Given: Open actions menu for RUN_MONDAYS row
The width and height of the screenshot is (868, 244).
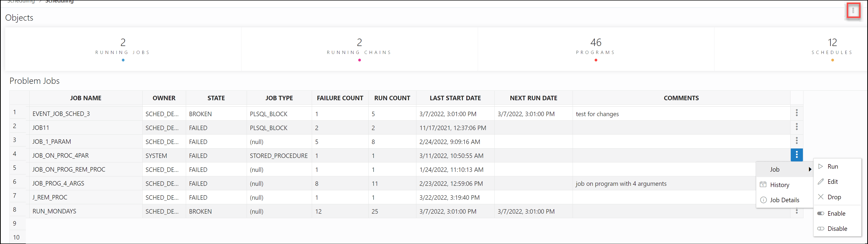Looking at the screenshot, I should tap(796, 211).
